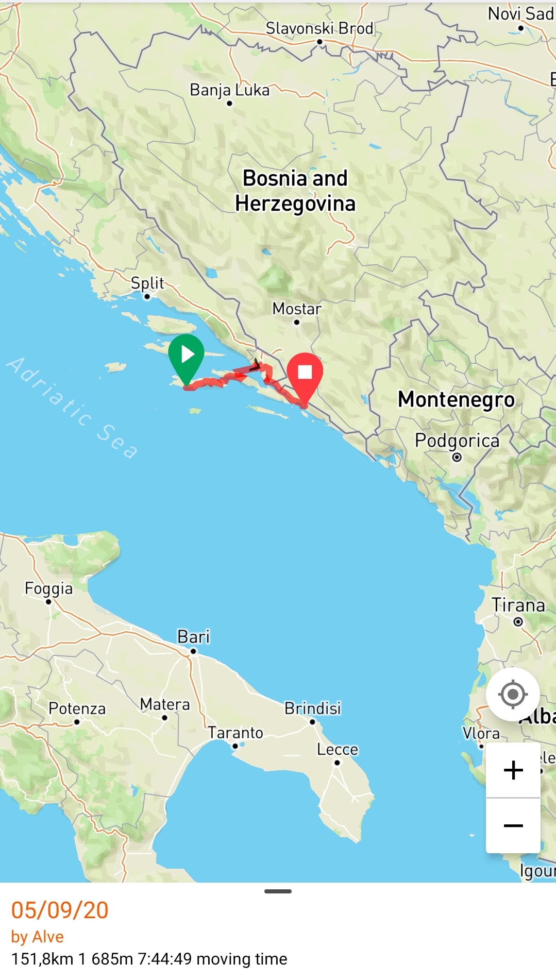Zoom out with the minus button

[x=513, y=826]
